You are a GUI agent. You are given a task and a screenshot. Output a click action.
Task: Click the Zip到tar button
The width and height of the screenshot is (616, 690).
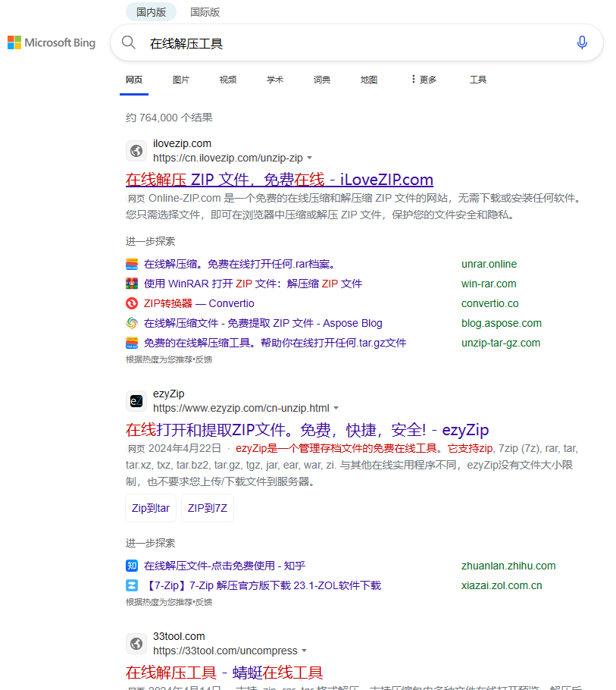pyautogui.click(x=150, y=508)
